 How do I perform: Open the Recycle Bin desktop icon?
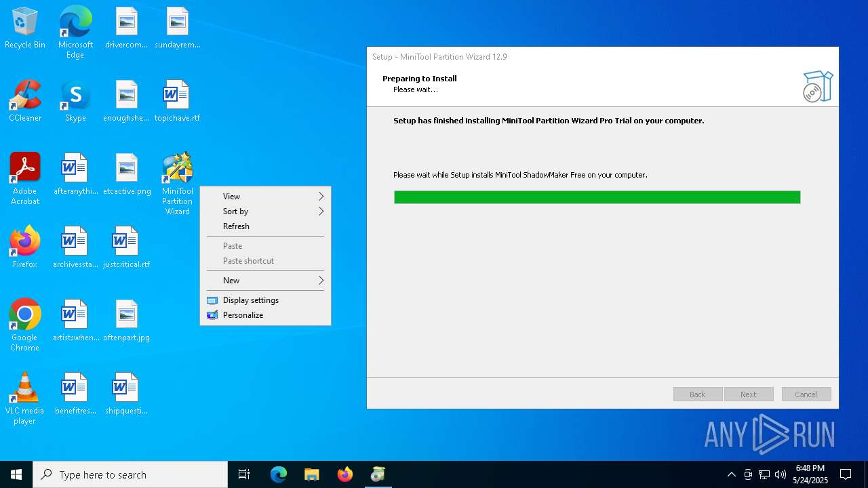pos(25,28)
